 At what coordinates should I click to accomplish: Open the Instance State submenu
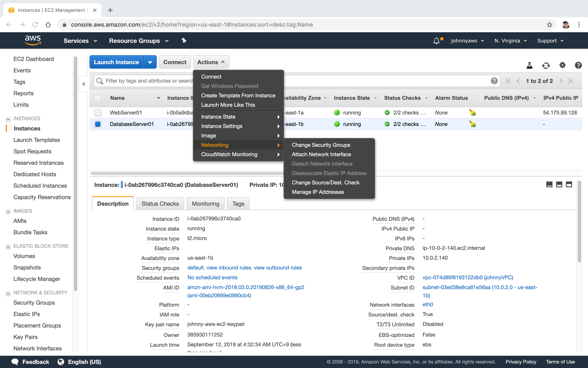pos(238,117)
